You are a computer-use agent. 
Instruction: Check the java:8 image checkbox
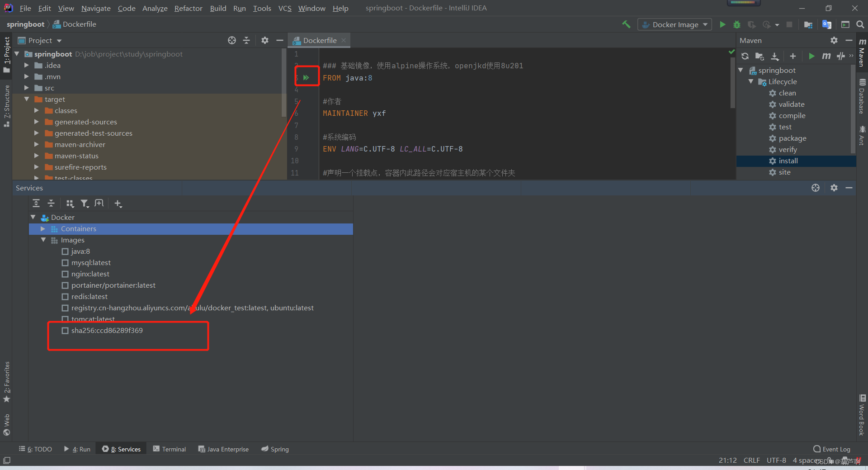coord(65,251)
